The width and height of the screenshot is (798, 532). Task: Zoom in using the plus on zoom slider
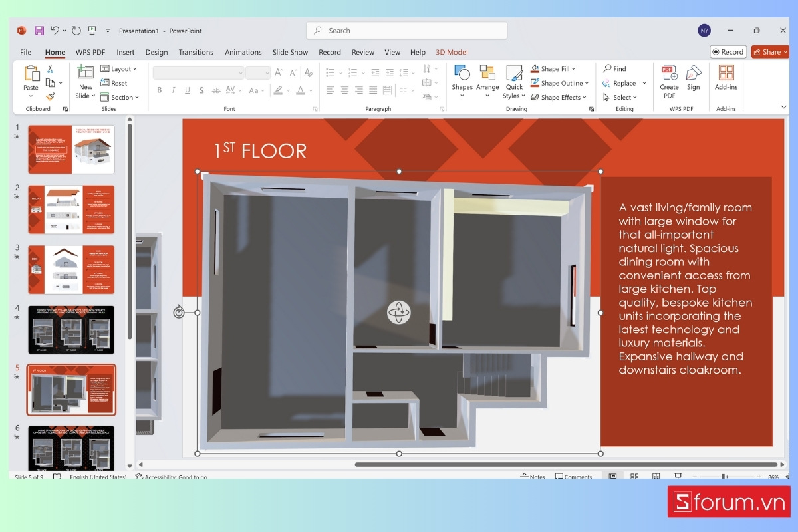click(x=759, y=476)
